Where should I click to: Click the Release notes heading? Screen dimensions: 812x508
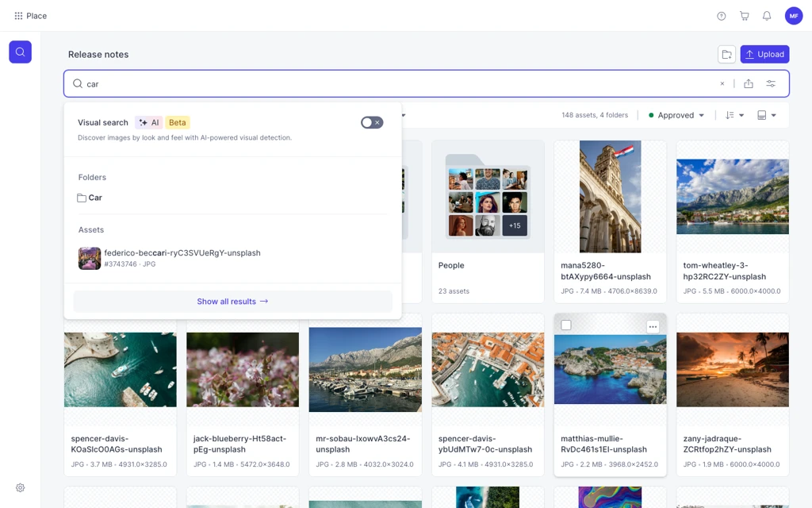click(98, 55)
